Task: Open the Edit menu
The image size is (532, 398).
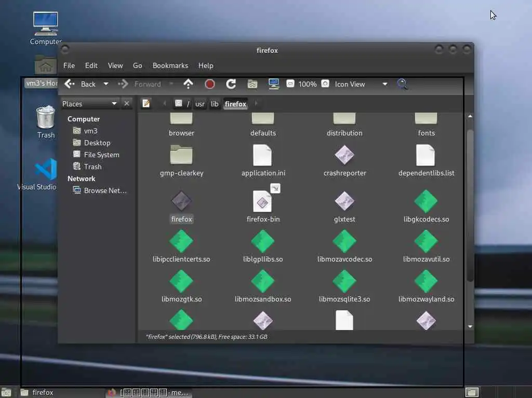Action: coord(91,65)
